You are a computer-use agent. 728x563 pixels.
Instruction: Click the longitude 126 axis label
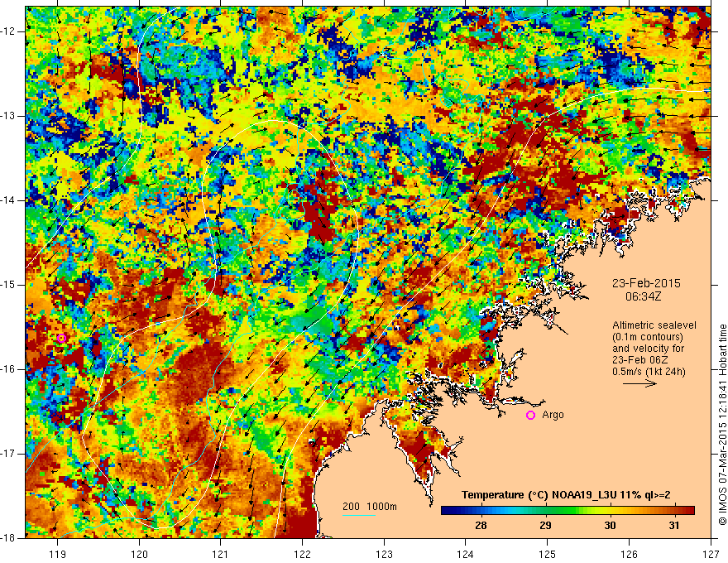tap(629, 554)
